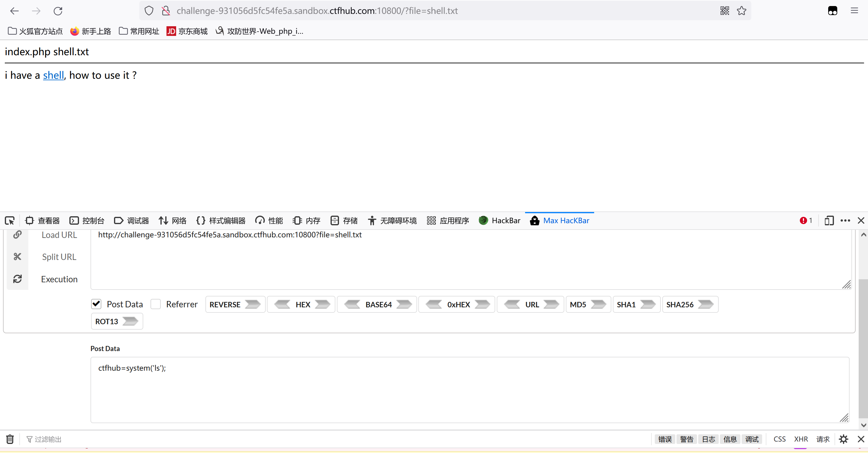
Task: Reload the current page
Action: coord(58,11)
